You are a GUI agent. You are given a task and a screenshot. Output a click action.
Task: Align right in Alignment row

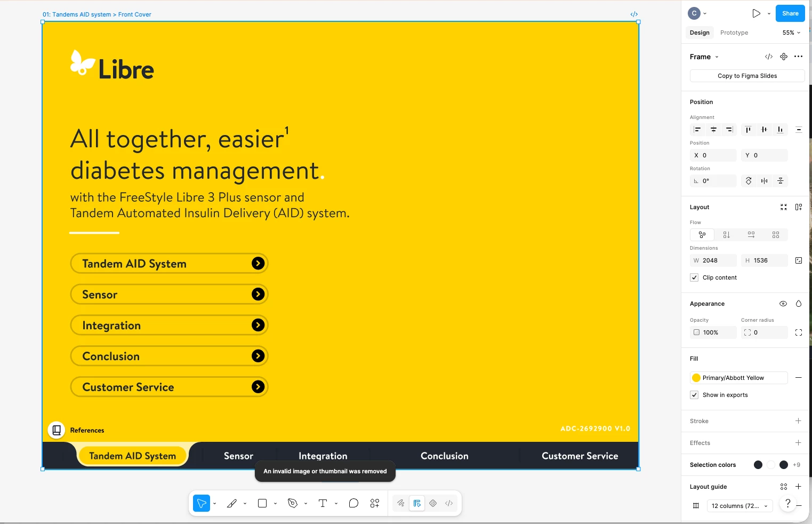(729, 130)
